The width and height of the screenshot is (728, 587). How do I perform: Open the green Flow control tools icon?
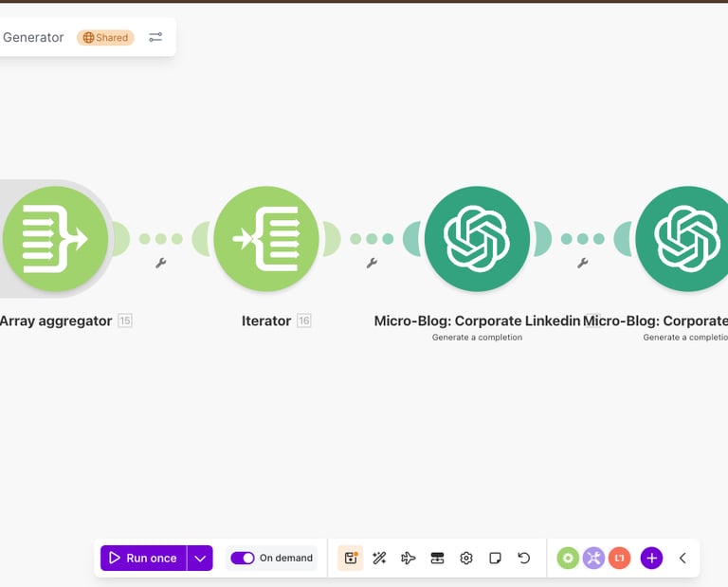coord(568,558)
